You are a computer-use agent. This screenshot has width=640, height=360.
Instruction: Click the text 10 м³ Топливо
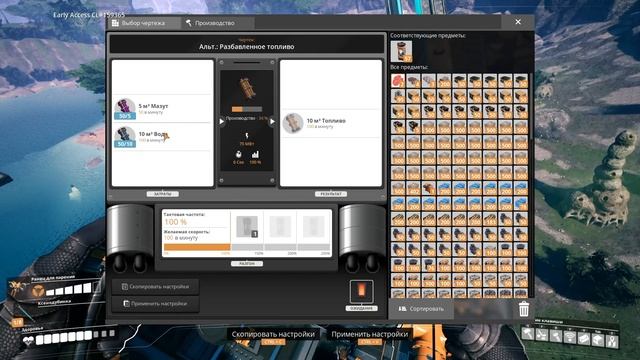point(326,121)
